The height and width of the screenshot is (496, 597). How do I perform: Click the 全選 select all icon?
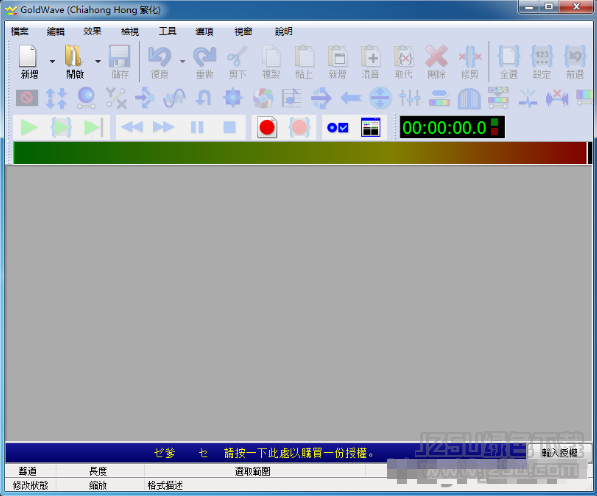509,56
